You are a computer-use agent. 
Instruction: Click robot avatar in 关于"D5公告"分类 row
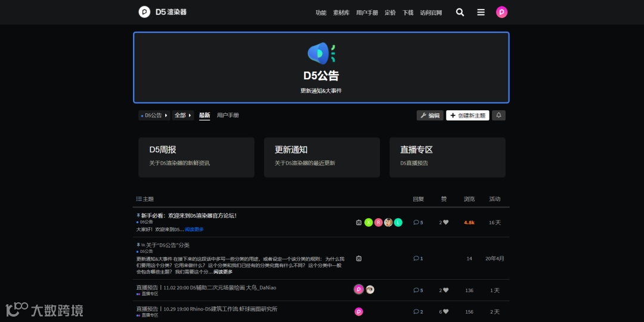pyautogui.click(x=358, y=259)
